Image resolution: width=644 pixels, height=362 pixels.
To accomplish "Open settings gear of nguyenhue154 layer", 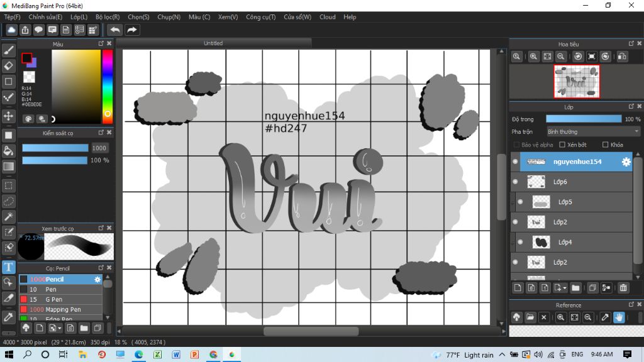I will coord(626,162).
